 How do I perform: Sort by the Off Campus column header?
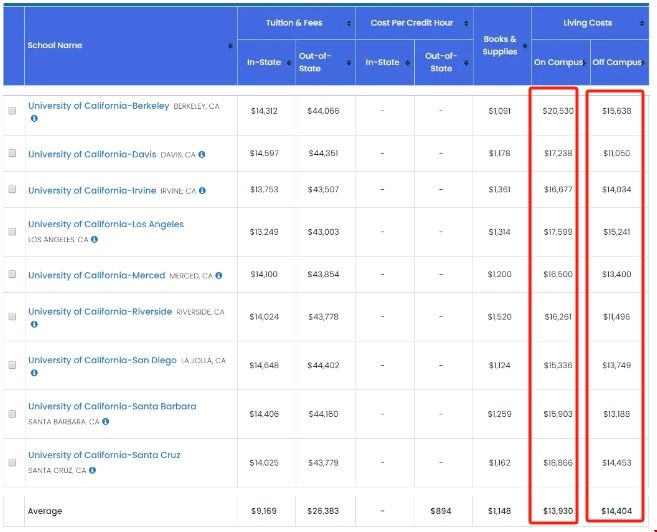618,63
